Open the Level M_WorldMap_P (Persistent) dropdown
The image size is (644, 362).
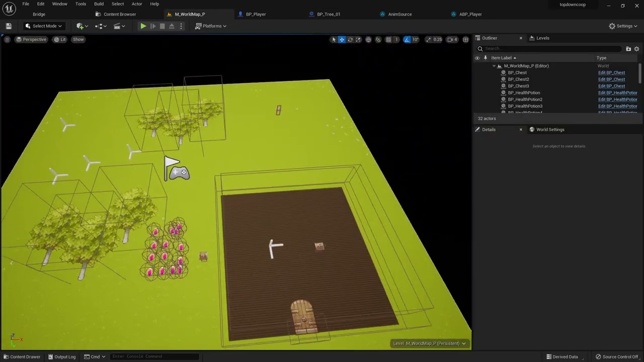coord(430,343)
